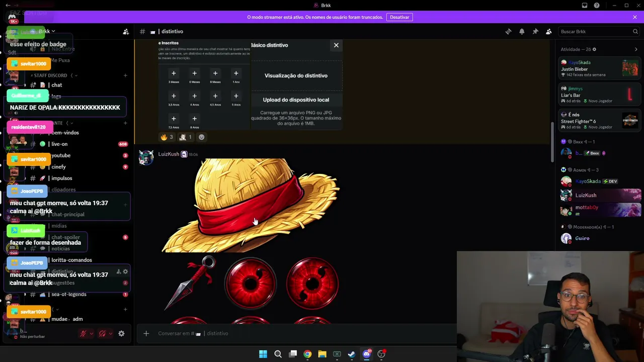This screenshot has width=644, height=362.
Task: Add channel to STAFF DISCORD category
Action: point(125,75)
